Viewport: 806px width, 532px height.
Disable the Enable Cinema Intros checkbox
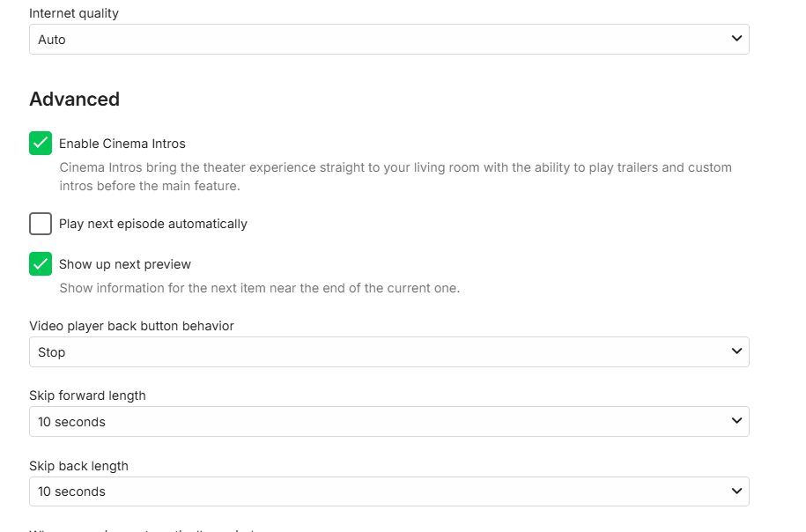pyautogui.click(x=41, y=144)
